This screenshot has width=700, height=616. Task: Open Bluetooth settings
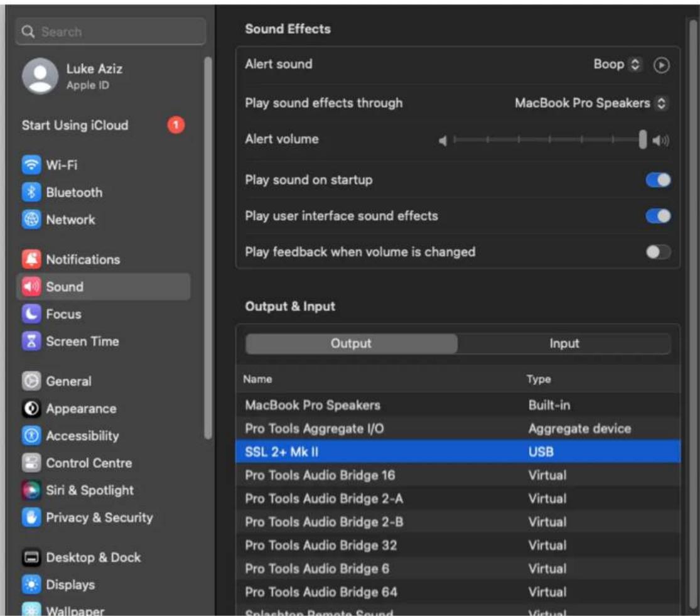coord(104,192)
